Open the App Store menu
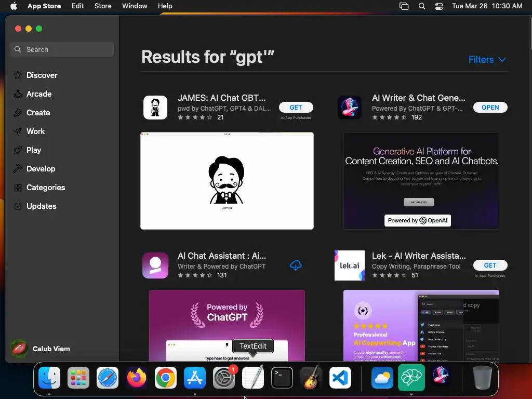Viewport: 532px width, 399px height. pyautogui.click(x=44, y=6)
